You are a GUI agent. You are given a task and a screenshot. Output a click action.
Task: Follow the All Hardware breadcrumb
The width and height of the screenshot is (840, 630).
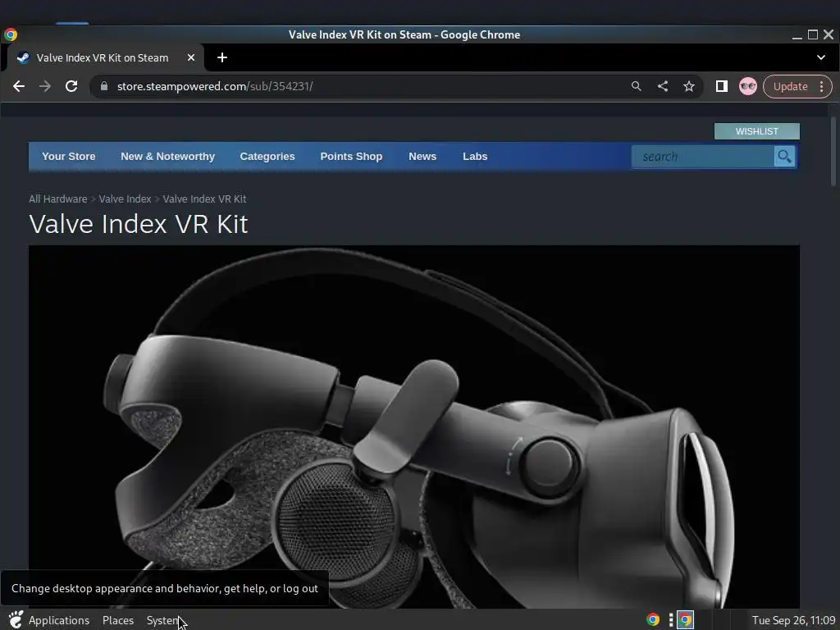(x=58, y=199)
